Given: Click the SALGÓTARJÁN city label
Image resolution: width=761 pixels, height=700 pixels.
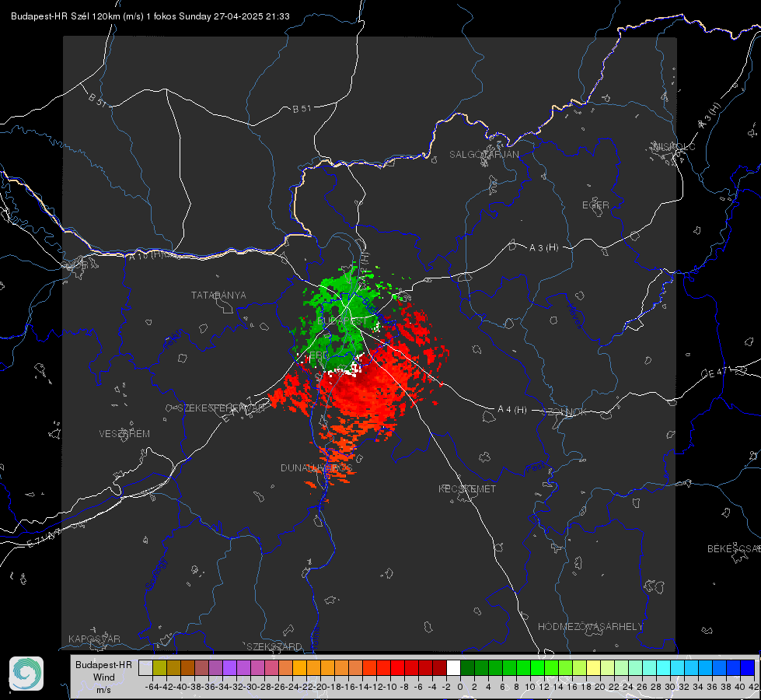Looking at the screenshot, I should click(x=483, y=155).
